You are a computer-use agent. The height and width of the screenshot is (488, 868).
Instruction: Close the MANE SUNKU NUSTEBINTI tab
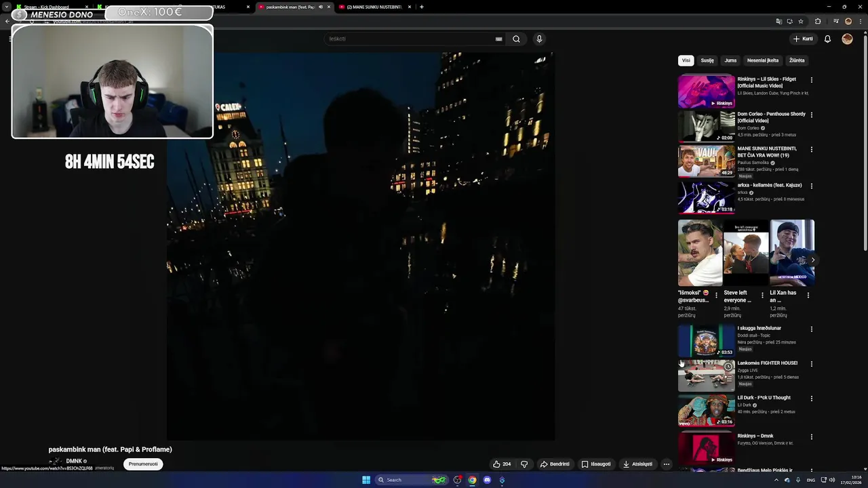[x=409, y=7]
